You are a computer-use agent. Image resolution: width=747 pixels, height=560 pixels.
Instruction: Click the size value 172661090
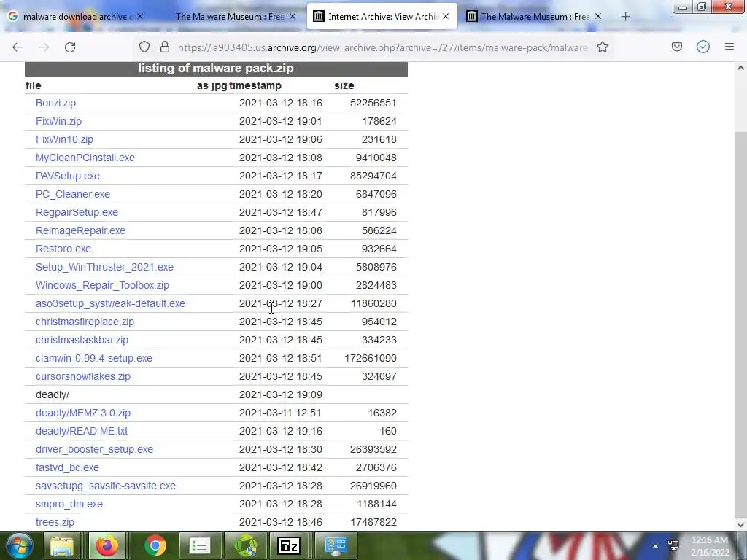(371, 358)
